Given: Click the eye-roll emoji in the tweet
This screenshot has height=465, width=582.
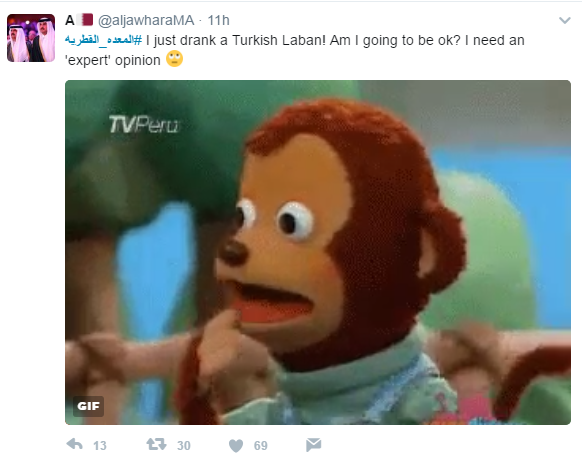Looking at the screenshot, I should pos(174,59).
